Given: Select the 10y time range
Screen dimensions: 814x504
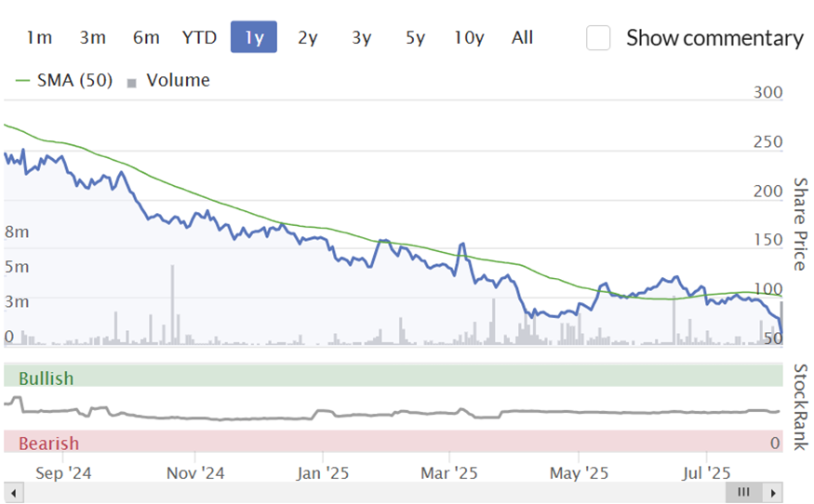Looking at the screenshot, I should pyautogui.click(x=469, y=37).
